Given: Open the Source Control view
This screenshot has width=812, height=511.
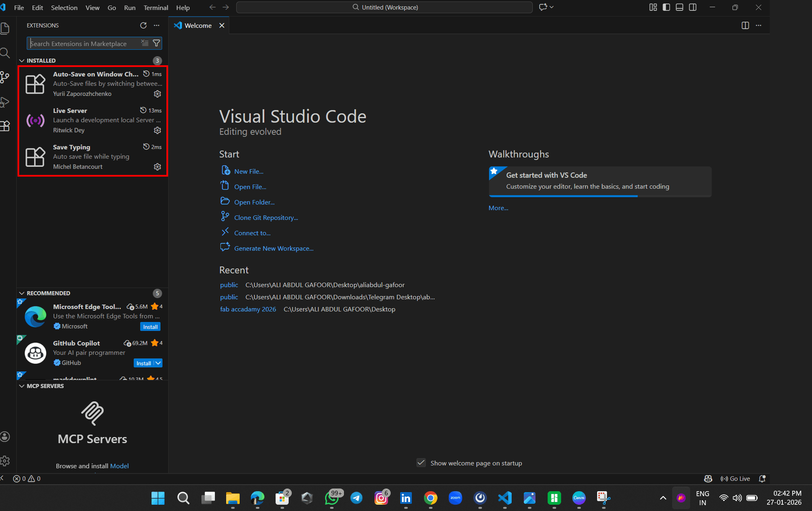Looking at the screenshot, I should coord(5,77).
